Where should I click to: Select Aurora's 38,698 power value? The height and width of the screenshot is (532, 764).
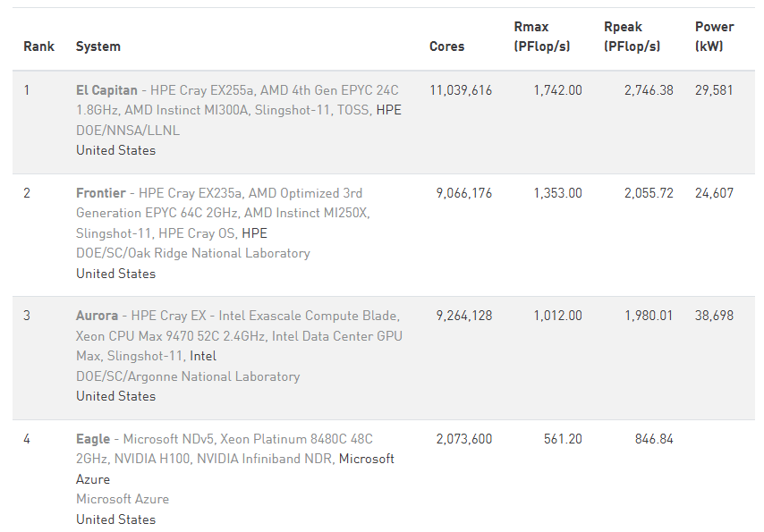(714, 316)
